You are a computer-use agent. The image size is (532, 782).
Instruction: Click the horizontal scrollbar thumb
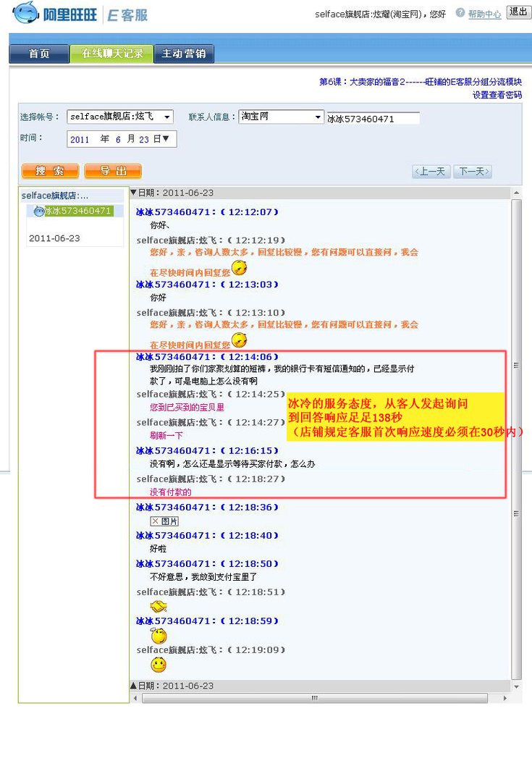(315, 698)
